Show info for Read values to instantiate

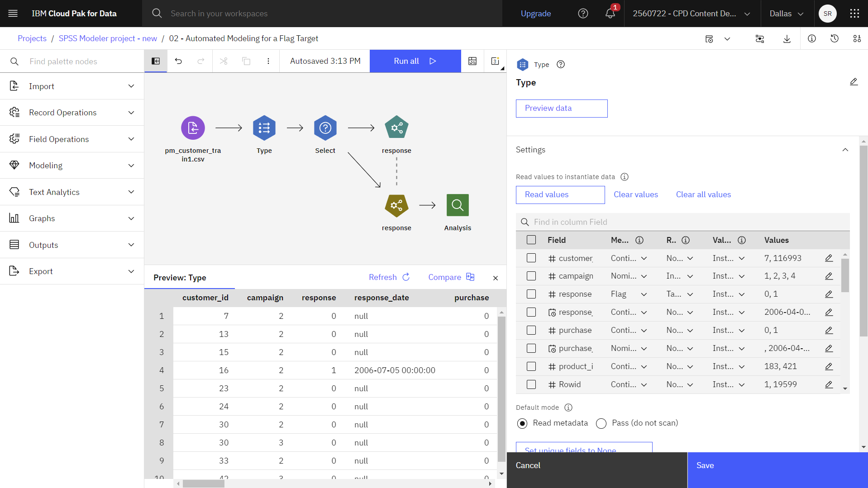tap(625, 177)
